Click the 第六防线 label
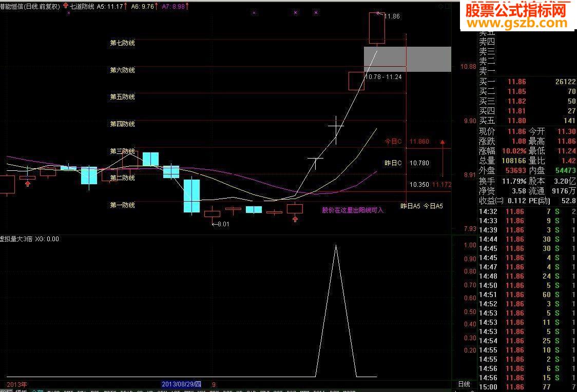This screenshot has height=392, width=577. (123, 70)
